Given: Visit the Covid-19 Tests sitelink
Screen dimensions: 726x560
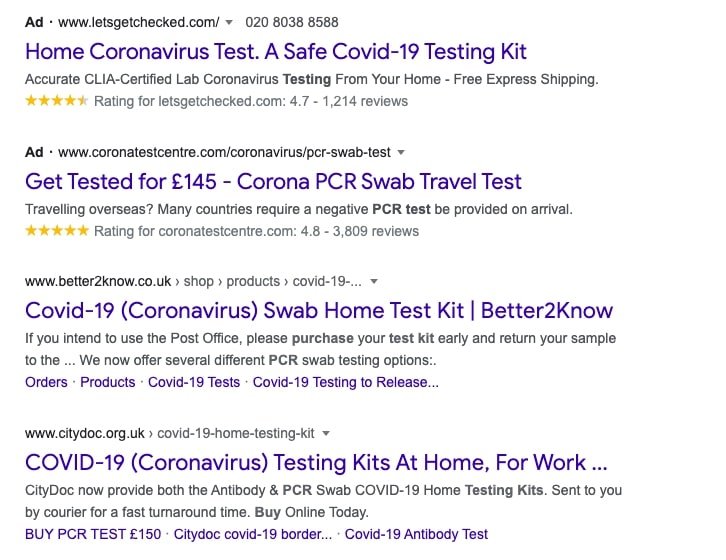Looking at the screenshot, I should point(194,382).
